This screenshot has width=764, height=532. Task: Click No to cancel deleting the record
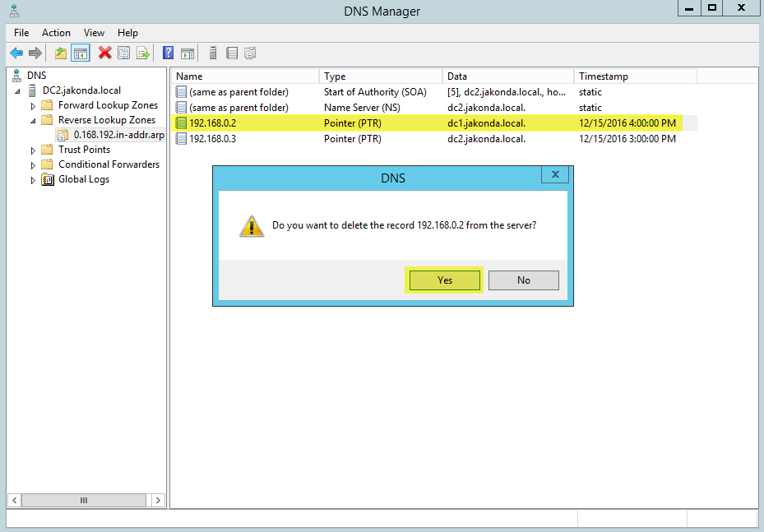(x=523, y=280)
